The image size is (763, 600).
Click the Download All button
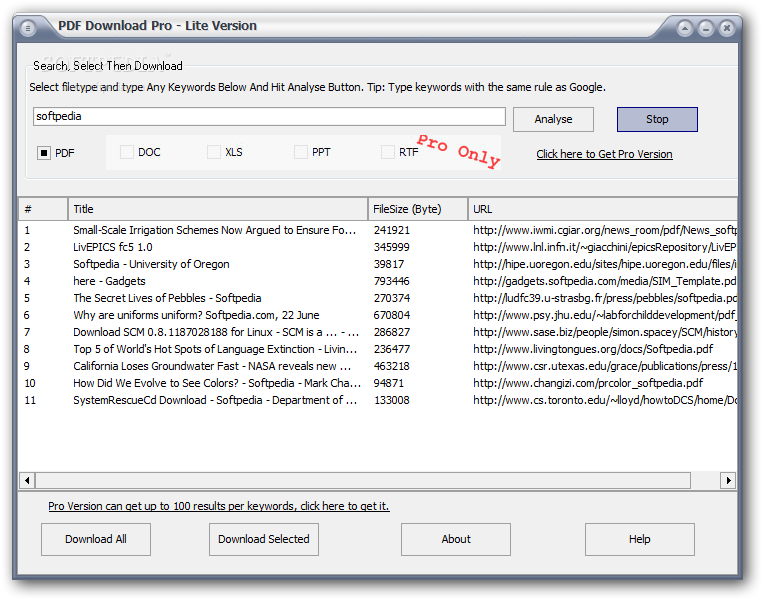96,539
